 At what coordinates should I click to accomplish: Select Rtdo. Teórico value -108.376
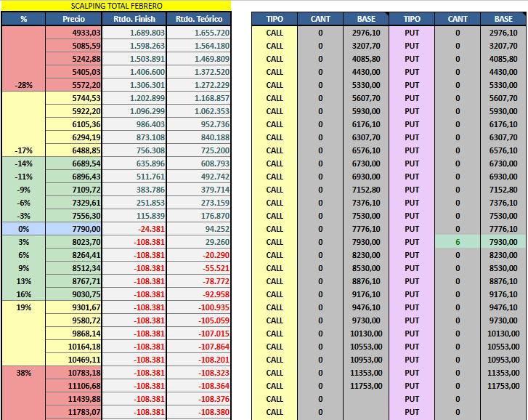click(x=199, y=399)
